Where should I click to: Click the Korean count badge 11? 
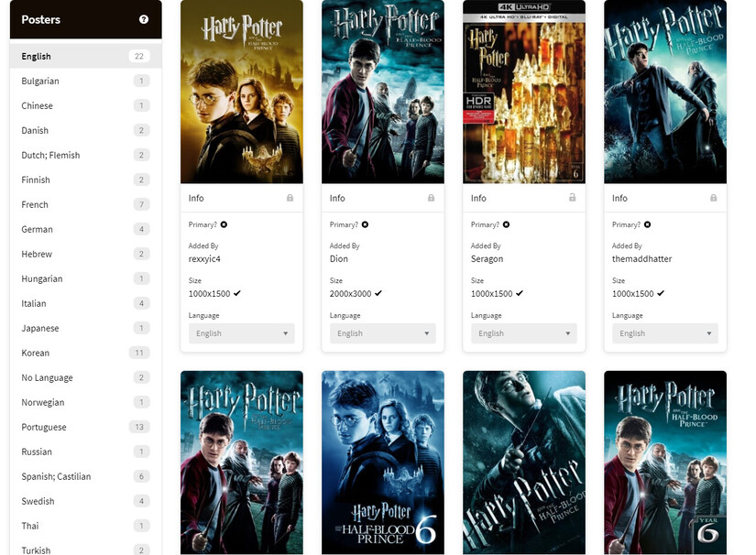pyautogui.click(x=139, y=354)
